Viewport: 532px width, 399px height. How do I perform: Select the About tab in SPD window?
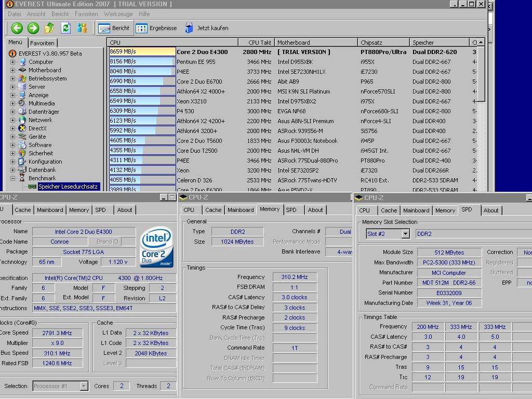pos(490,210)
